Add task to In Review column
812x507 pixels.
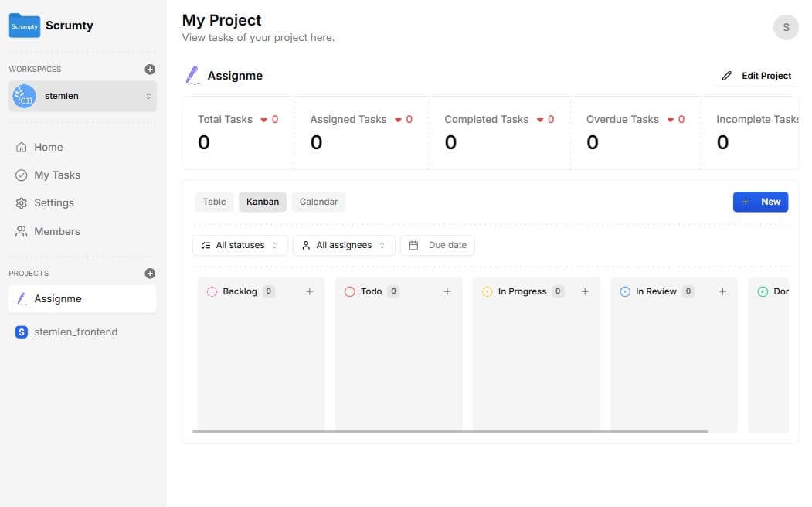[722, 291]
